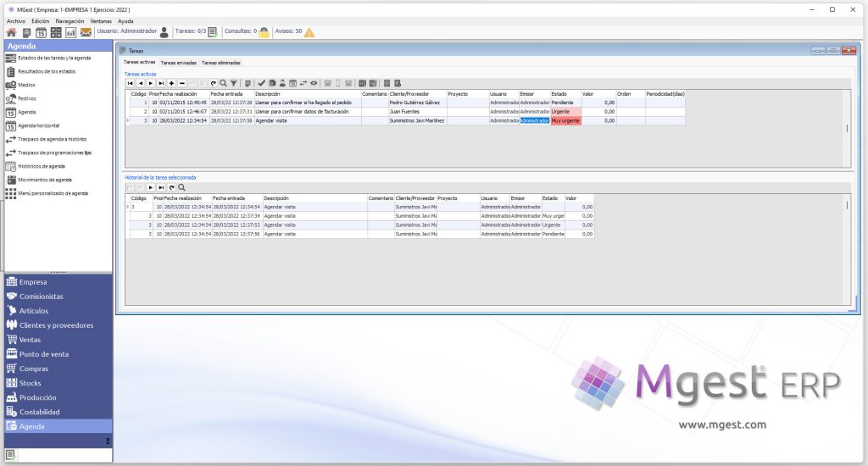Click the swap arrows icon in tasks toolbar
Screen dimensions: 868x466
coord(303,84)
